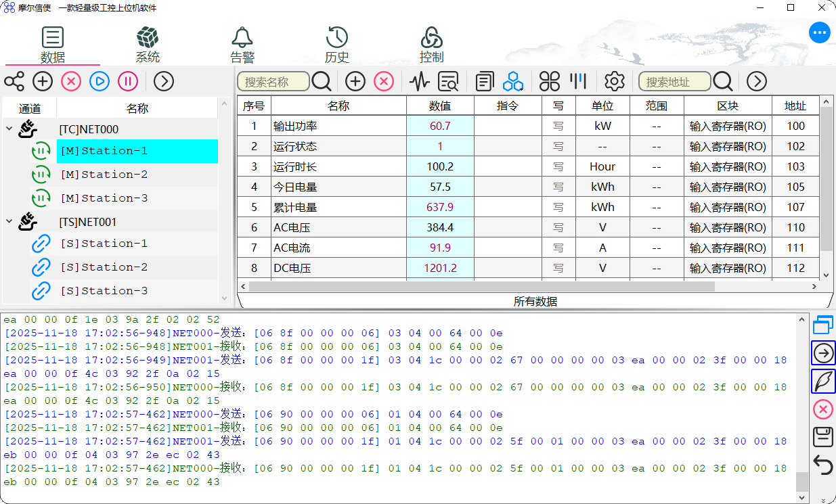The height and width of the screenshot is (504, 836).
Task: Select [S]Station-2 in channel tree
Action: pyautogui.click(x=137, y=267)
